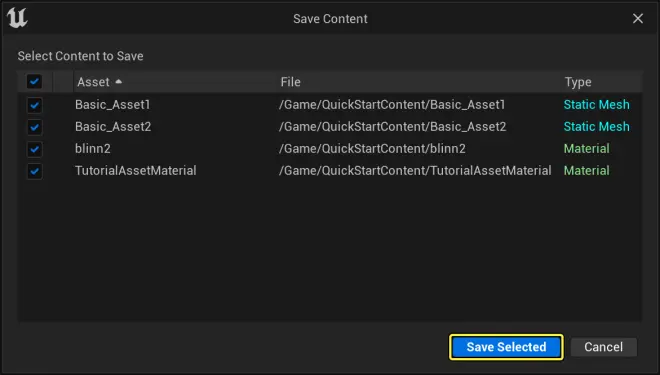660x375 pixels.
Task: Toggle the TutorialAssetMaterial checkbox
Action: [x=34, y=171]
